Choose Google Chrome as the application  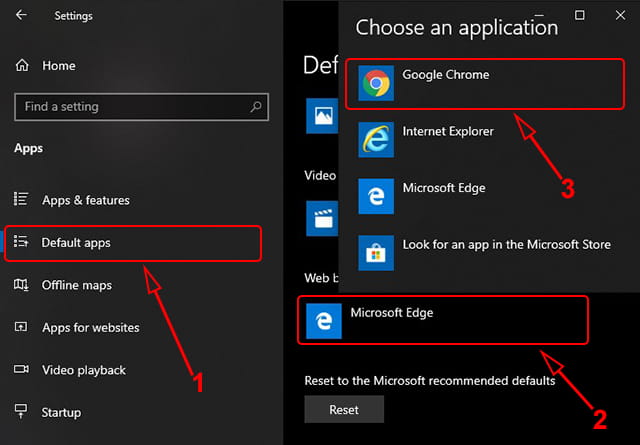click(x=485, y=84)
